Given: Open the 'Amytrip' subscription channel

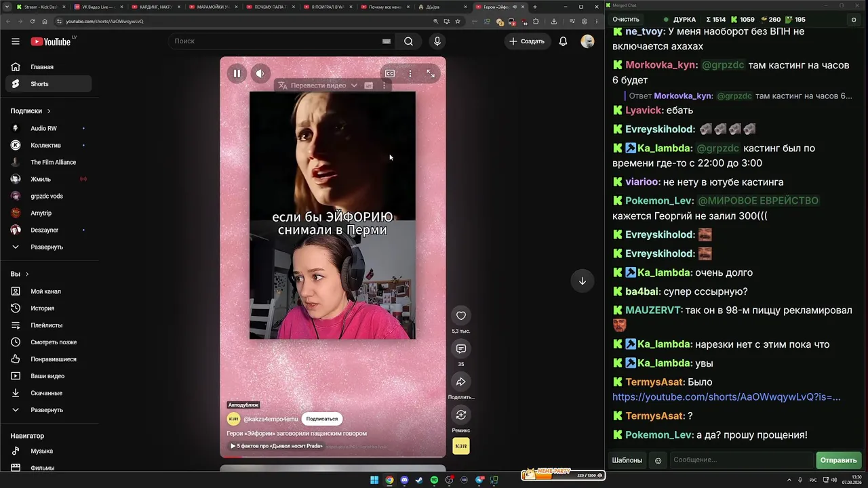Looking at the screenshot, I should [47, 213].
